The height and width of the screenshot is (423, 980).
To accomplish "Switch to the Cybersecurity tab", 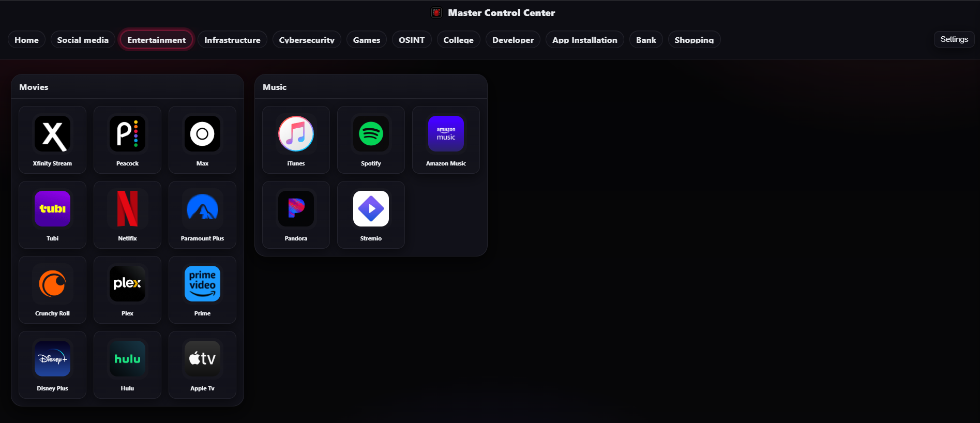I will pos(307,40).
